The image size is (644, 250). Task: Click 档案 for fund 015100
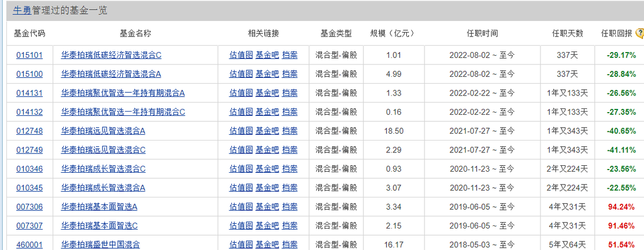point(290,73)
